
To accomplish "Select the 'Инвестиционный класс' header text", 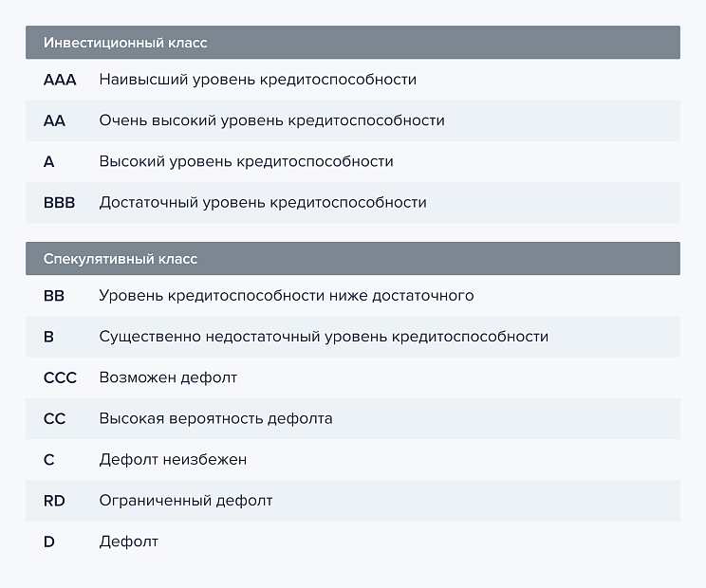I will [x=125, y=43].
